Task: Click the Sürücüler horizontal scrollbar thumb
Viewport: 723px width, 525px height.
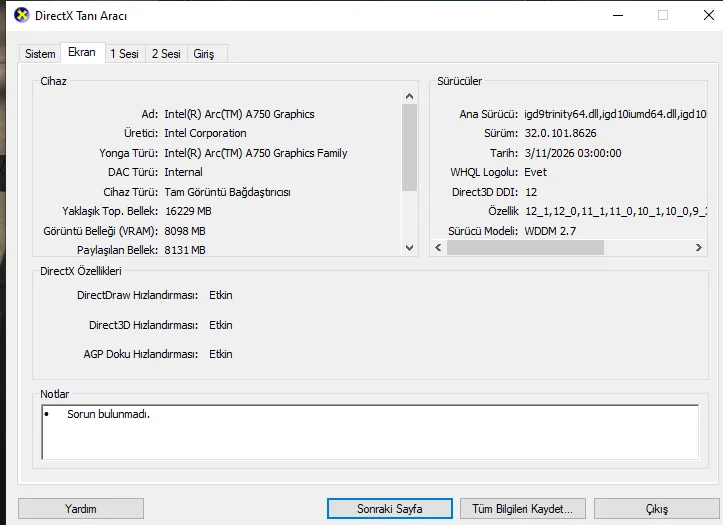Action: tap(525, 248)
